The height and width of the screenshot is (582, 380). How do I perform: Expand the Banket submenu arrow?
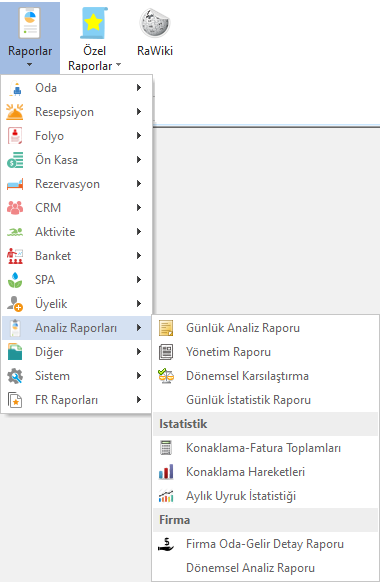(x=139, y=255)
